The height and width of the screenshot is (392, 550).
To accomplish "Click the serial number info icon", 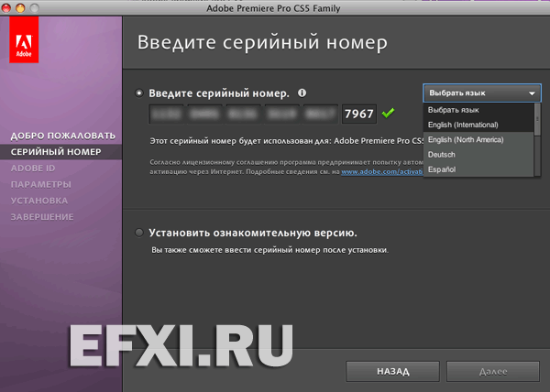I will point(302,93).
